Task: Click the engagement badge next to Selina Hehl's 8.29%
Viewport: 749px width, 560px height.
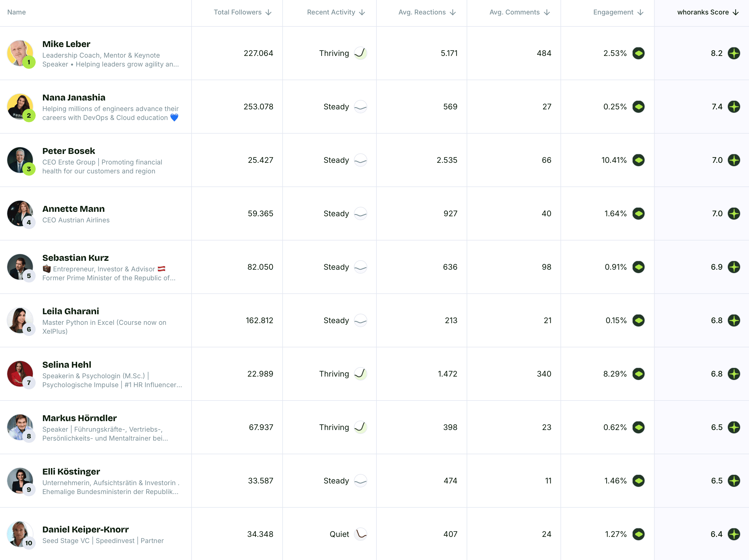Action: pos(639,374)
